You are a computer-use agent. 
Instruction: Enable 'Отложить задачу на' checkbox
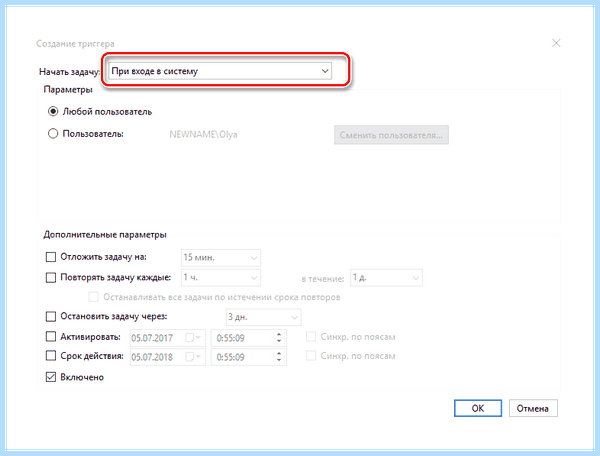click(51, 257)
